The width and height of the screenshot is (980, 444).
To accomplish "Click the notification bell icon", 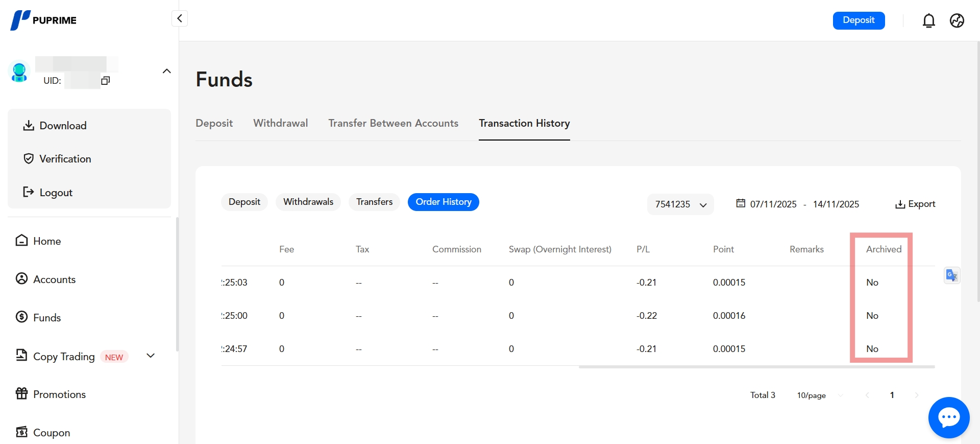I will coord(928,20).
